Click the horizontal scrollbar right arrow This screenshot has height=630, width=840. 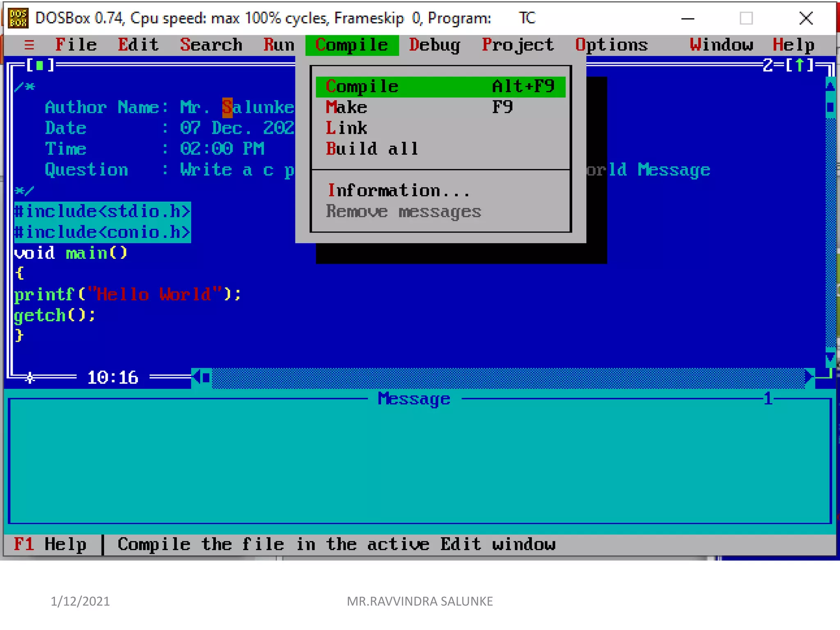808,377
